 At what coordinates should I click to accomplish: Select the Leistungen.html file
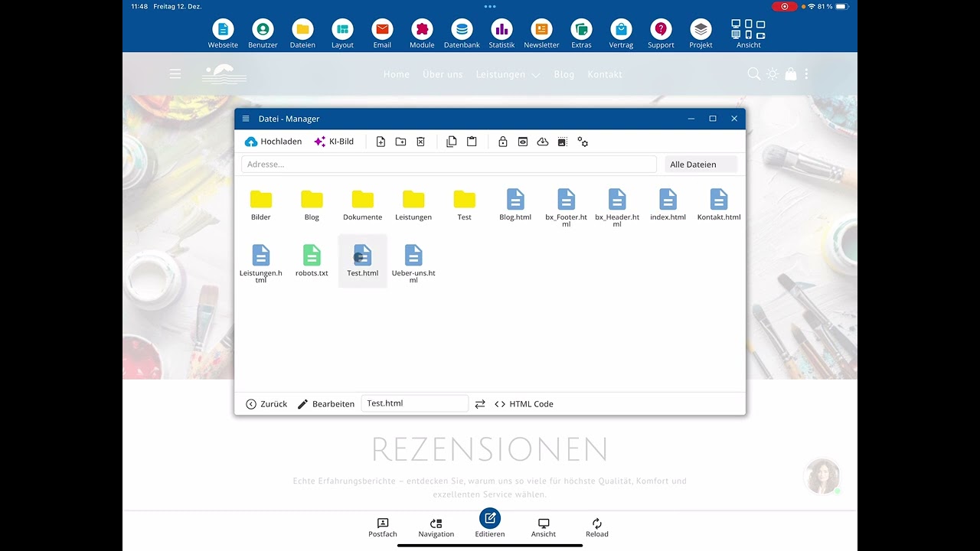pyautogui.click(x=261, y=263)
